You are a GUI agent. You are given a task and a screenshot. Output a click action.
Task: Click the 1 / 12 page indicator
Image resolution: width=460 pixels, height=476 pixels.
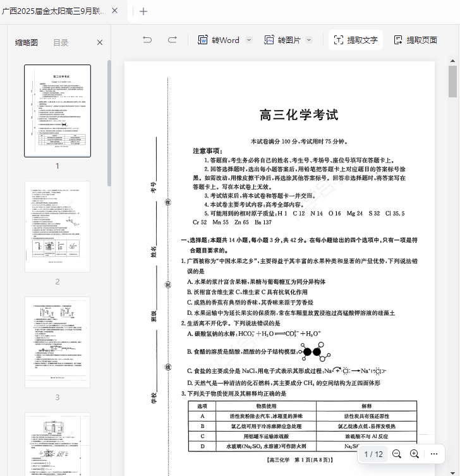click(373, 454)
